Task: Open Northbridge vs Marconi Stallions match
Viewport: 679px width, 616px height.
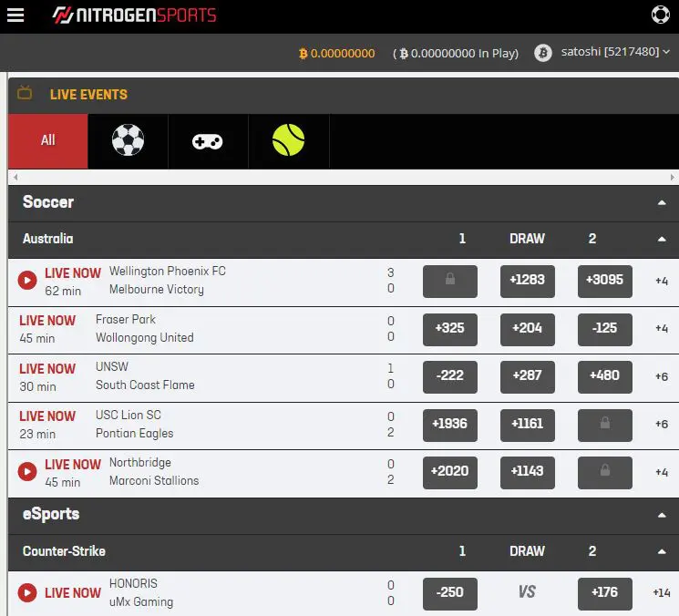Action: coord(154,472)
